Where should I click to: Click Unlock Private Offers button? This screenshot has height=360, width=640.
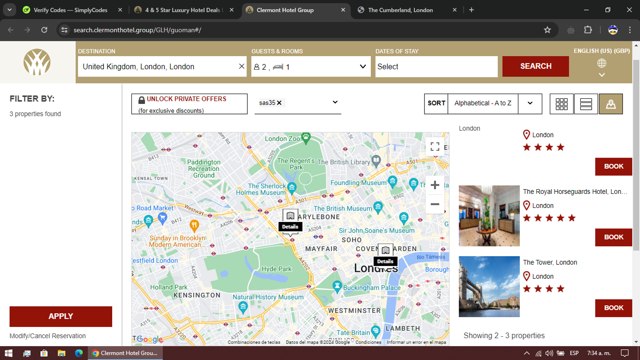[x=189, y=104]
